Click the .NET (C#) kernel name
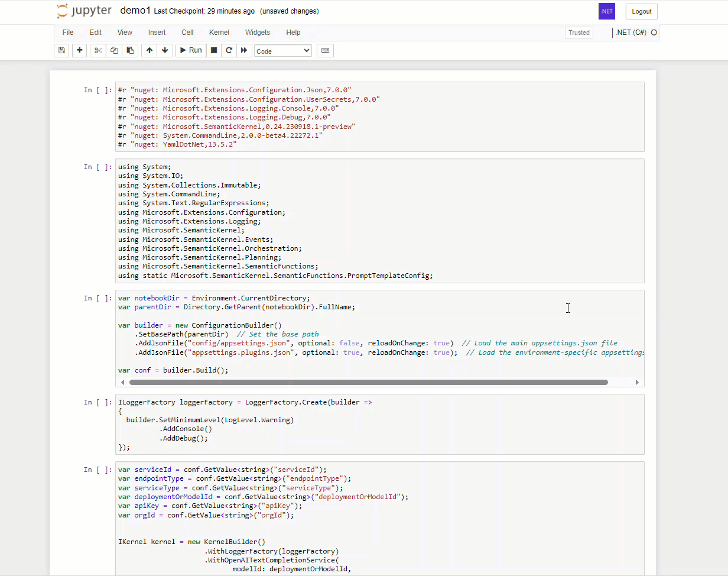This screenshot has height=576, width=728. tap(631, 33)
